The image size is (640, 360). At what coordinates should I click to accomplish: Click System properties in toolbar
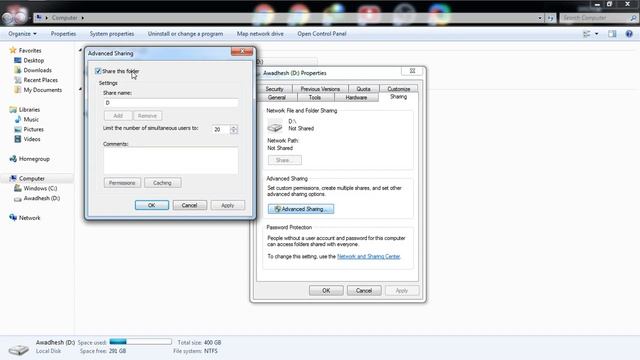point(112,34)
